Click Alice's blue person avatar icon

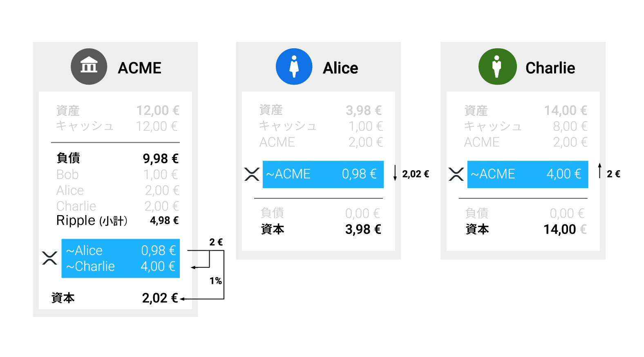coord(294,67)
